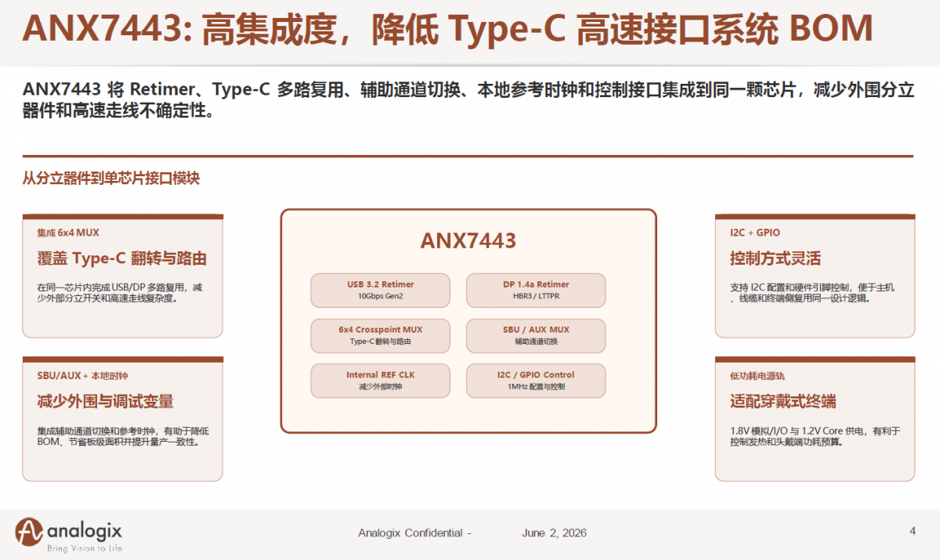This screenshot has height=560, width=940.
Task: Click the subtitle paragraph beginning 'ANX7443 将 Retimer'
Action: [x=468, y=100]
